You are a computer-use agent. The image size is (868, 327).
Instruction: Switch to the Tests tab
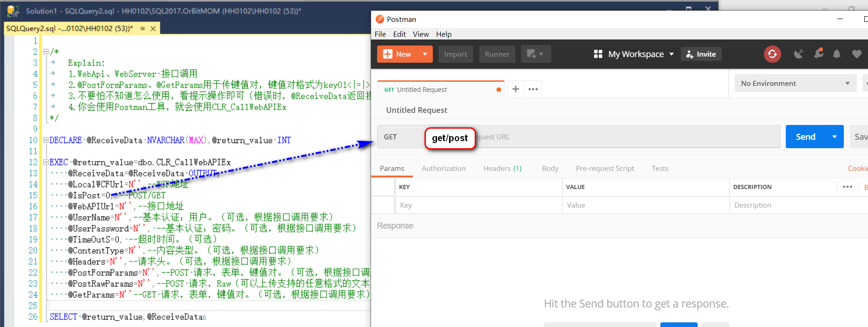(659, 168)
